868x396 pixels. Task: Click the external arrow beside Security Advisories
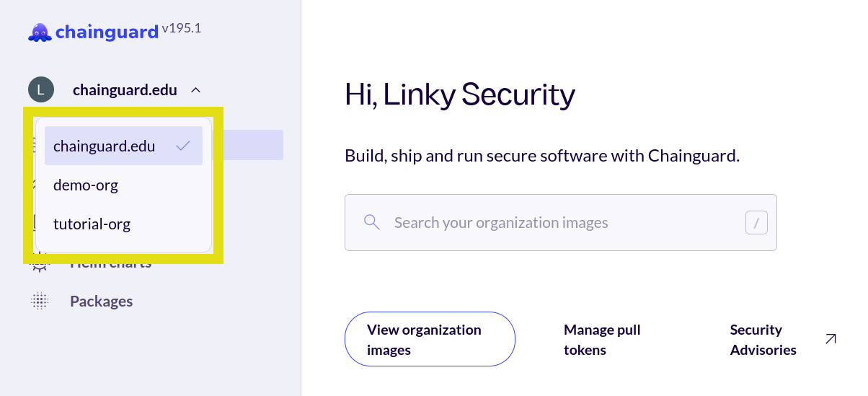pyautogui.click(x=831, y=338)
